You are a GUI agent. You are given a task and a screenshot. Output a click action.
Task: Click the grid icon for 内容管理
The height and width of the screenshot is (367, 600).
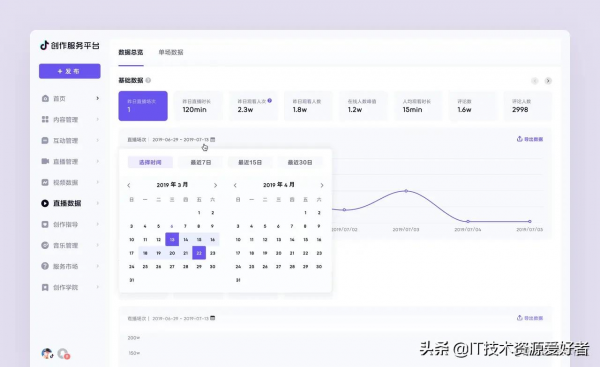[x=45, y=119]
